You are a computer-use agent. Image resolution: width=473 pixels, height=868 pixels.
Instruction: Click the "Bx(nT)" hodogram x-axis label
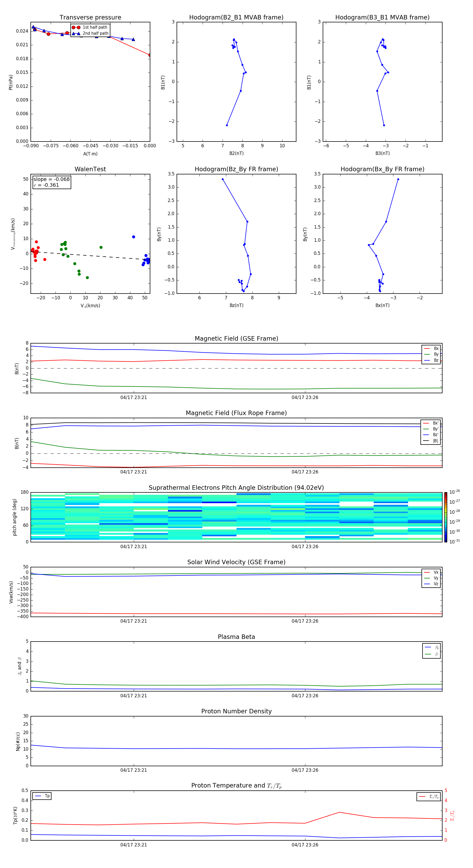(382, 305)
